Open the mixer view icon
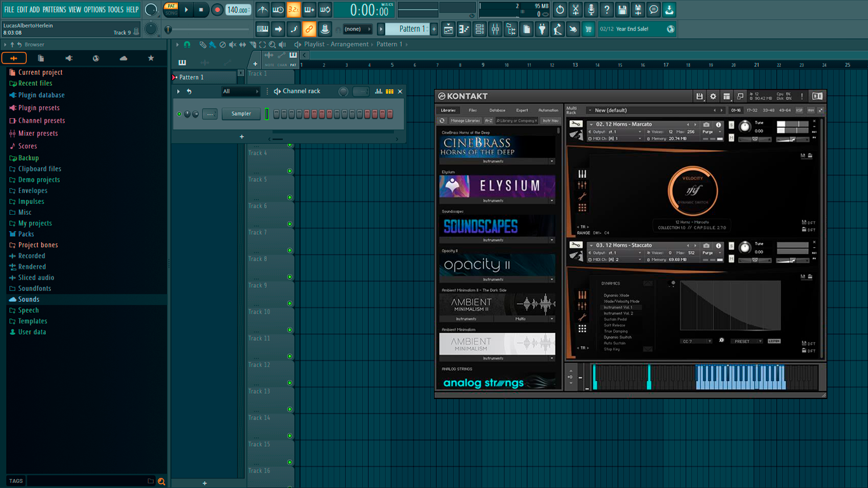Image resolution: width=868 pixels, height=488 pixels. coord(495,29)
